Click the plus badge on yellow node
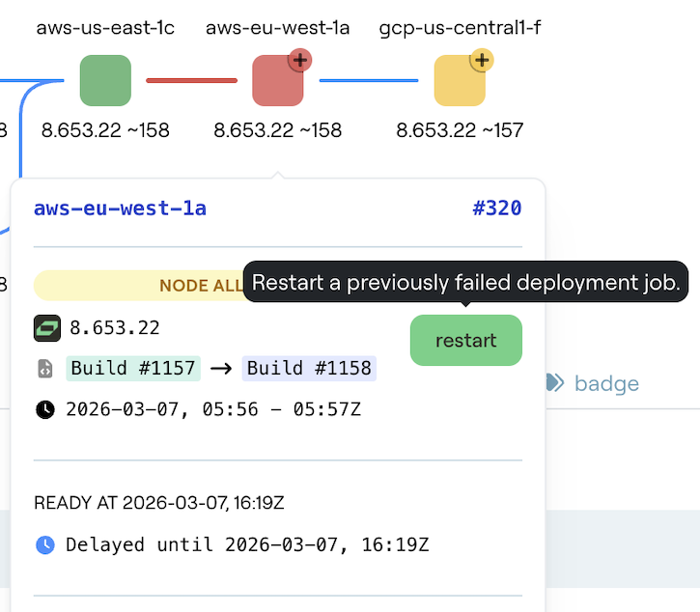Viewport: 700px width, 612px height. pos(482,60)
